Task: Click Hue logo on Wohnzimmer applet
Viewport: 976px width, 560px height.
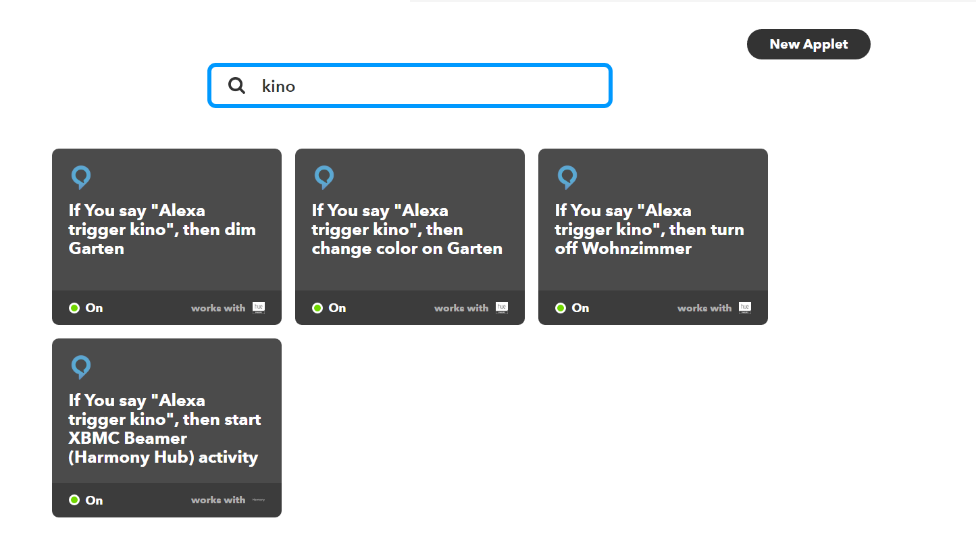Action: (x=745, y=308)
